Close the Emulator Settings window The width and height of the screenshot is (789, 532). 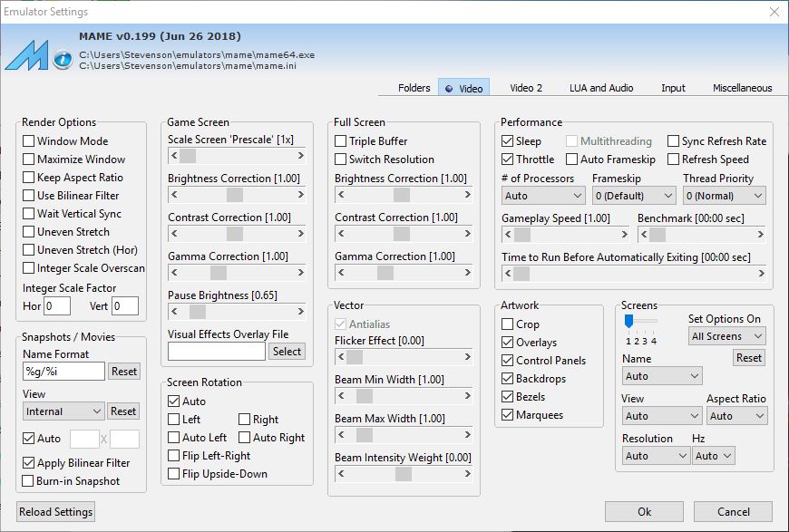[x=774, y=12]
